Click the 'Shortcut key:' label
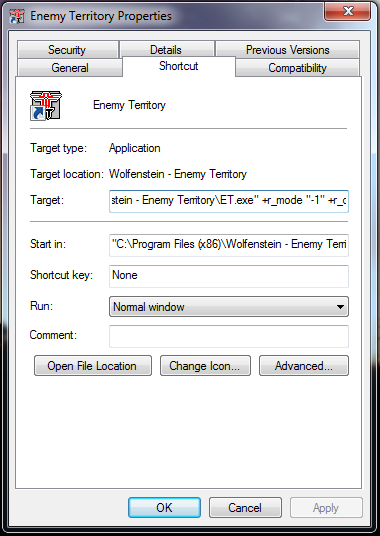 tap(62, 275)
